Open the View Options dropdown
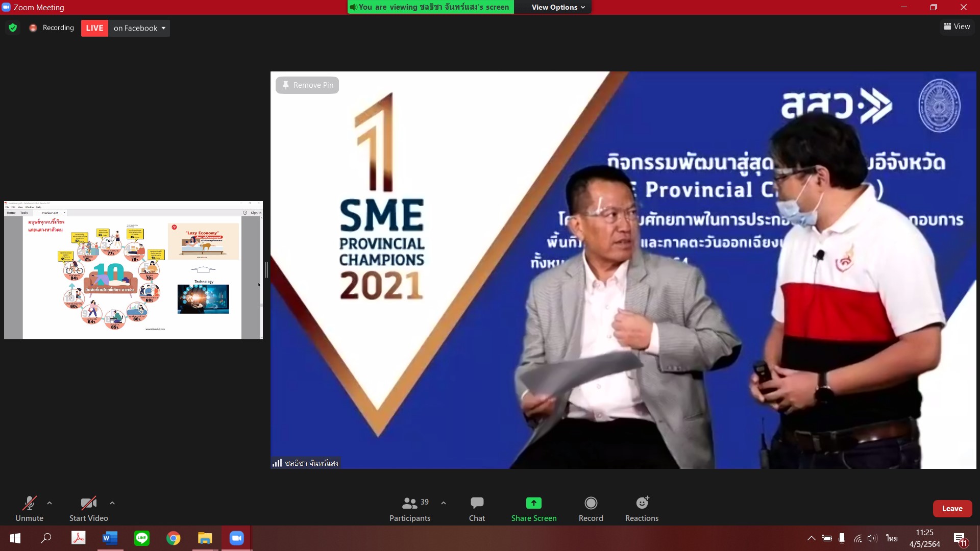Screen dimensions: 980x551 [x=557, y=7]
